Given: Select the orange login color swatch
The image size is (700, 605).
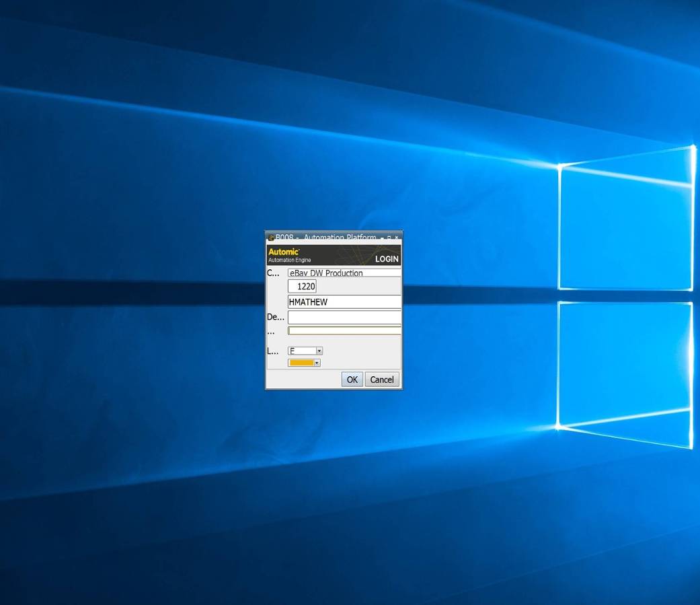Looking at the screenshot, I should [300, 362].
